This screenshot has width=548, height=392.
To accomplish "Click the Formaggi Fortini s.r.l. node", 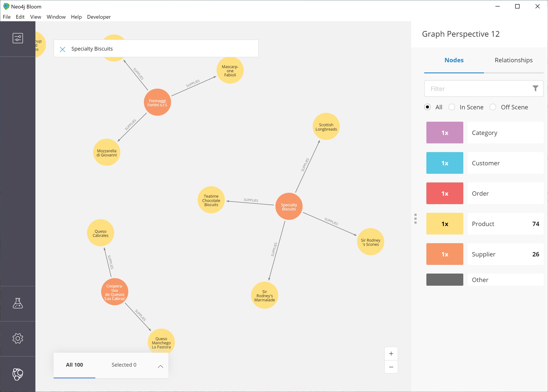I will (157, 102).
